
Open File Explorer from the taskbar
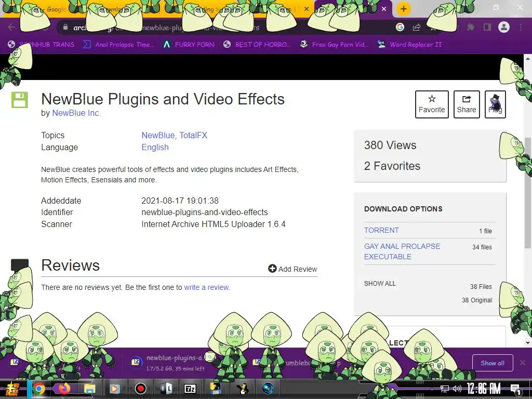89,389
